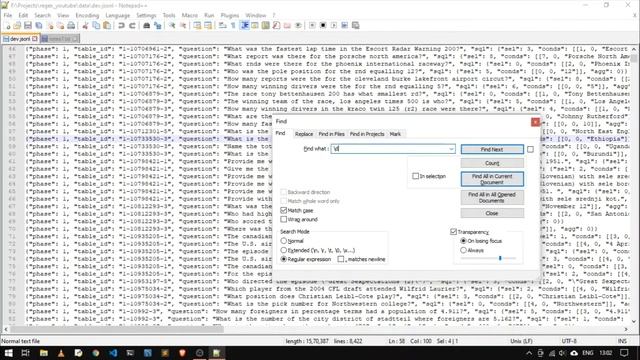Click the Replace toolbar icon
The width and height of the screenshot is (640, 360).
tap(158, 26)
